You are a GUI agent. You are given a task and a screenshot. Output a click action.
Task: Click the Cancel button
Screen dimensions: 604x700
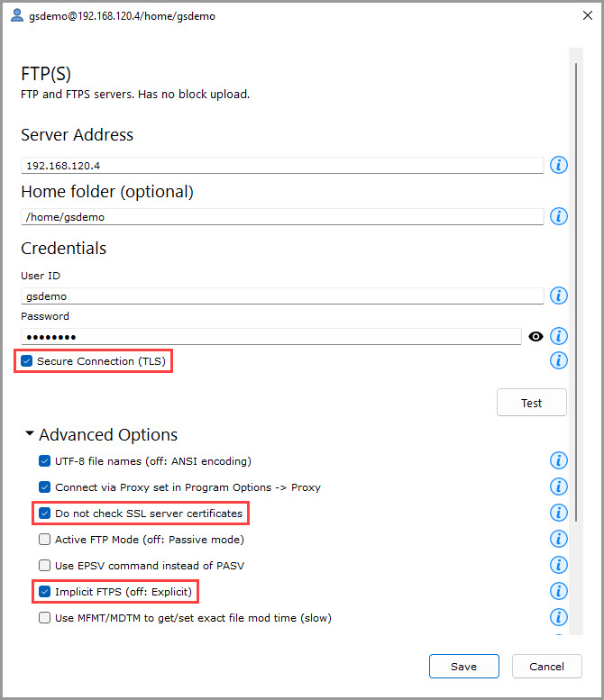pos(546,667)
